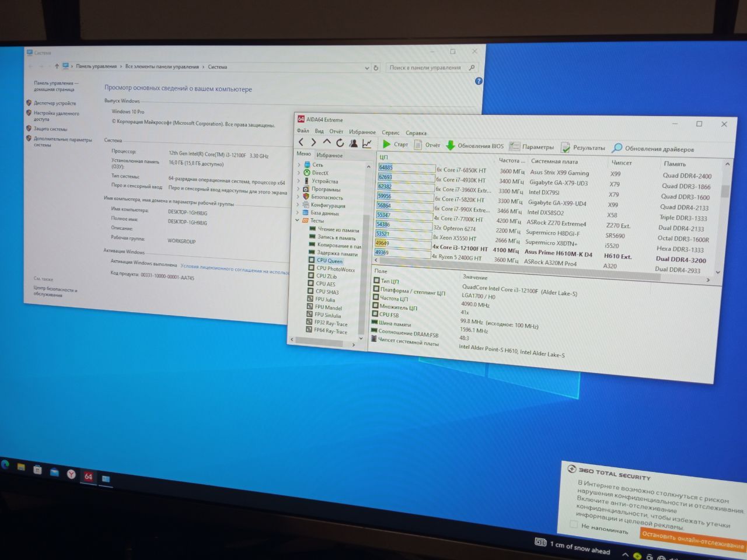Click the AIDA64 user silhouette toolbar icon
Image resolution: width=747 pixels, height=560 pixels.
(x=353, y=143)
